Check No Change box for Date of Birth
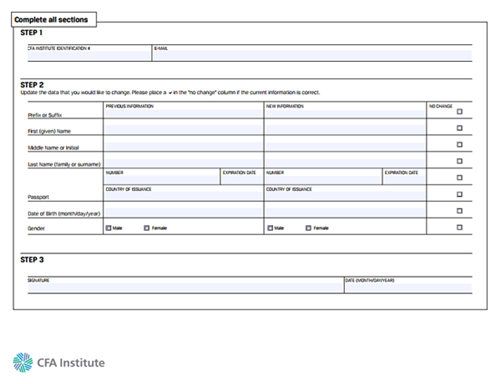Screen dimensions: 500x384 click(459, 211)
